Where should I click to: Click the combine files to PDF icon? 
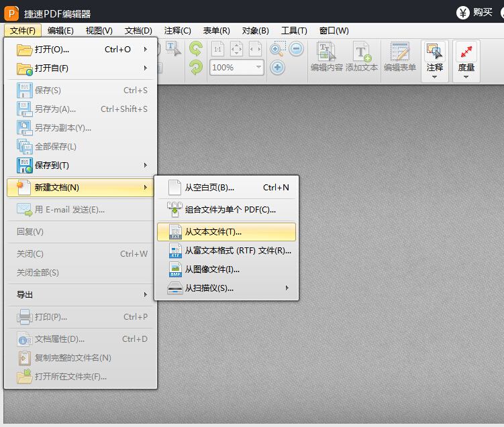click(x=175, y=210)
